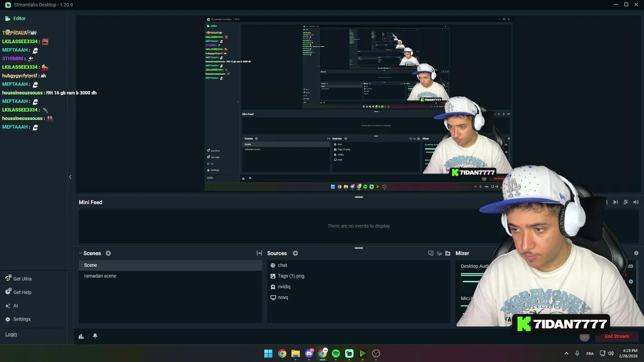Add a source folder icon
644x362 pixels.
point(448,253)
